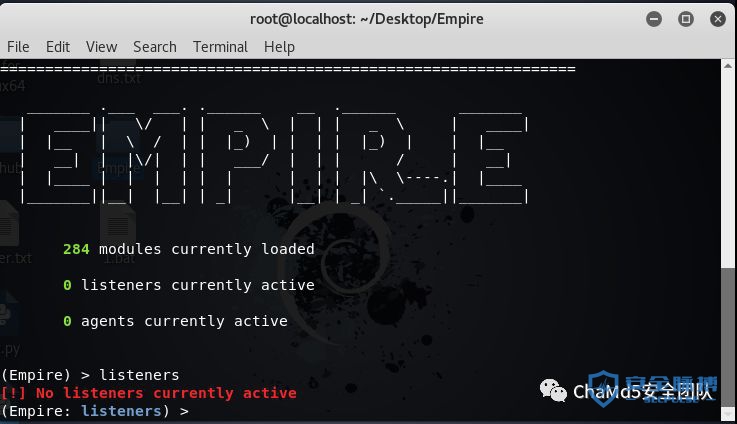Click the red 'No listeners currently active' message
The width and height of the screenshot is (737, 424).
click(x=149, y=393)
